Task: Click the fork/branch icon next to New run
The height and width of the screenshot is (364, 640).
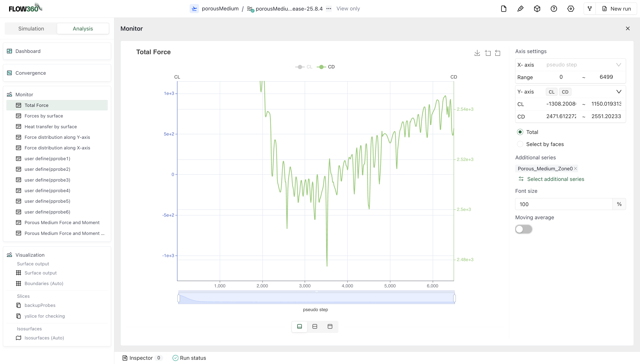Action: (589, 8)
